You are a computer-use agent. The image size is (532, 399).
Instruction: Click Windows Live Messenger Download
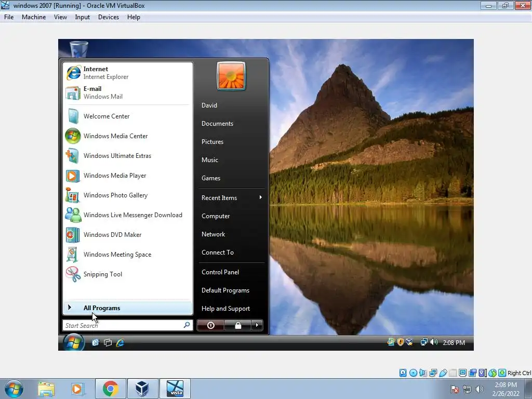click(128, 215)
